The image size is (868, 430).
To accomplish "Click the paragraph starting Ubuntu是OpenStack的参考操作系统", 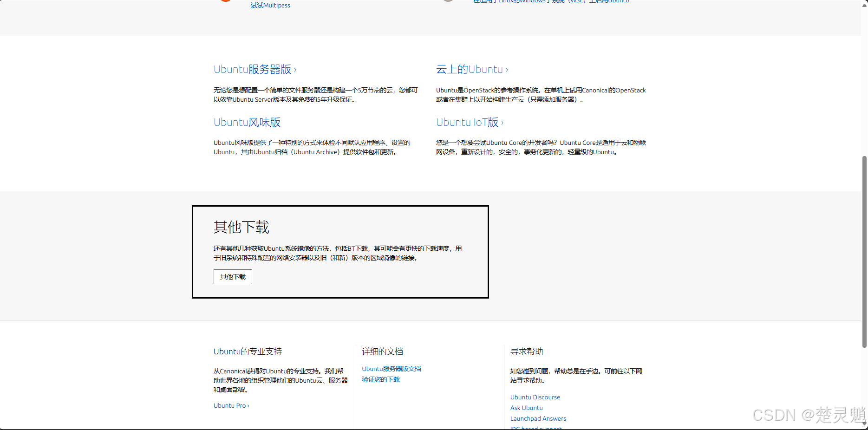I will pyautogui.click(x=541, y=95).
